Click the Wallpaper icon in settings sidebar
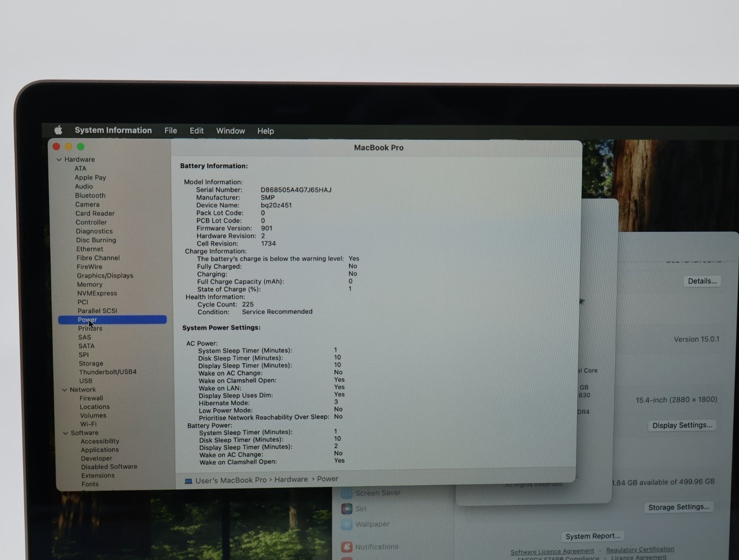Screen dimensions: 739x560 [x=347, y=524]
